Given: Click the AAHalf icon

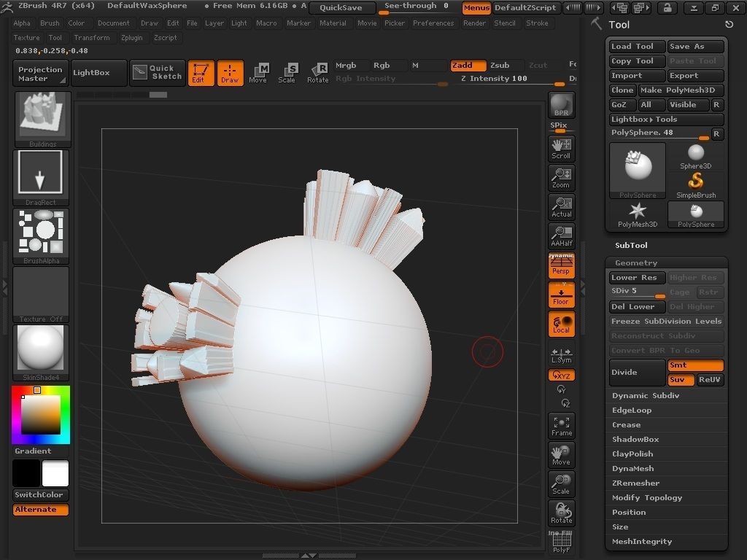Looking at the screenshot, I should pos(561,236).
